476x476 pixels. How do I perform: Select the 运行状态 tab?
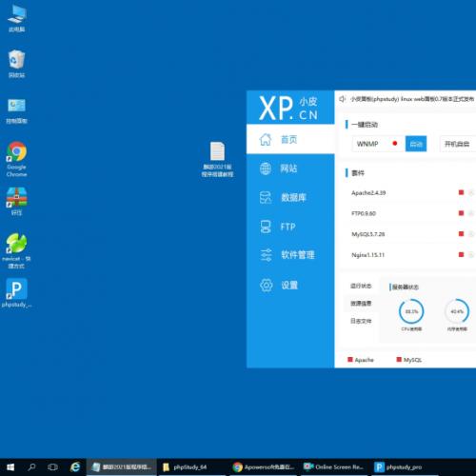[x=361, y=286]
